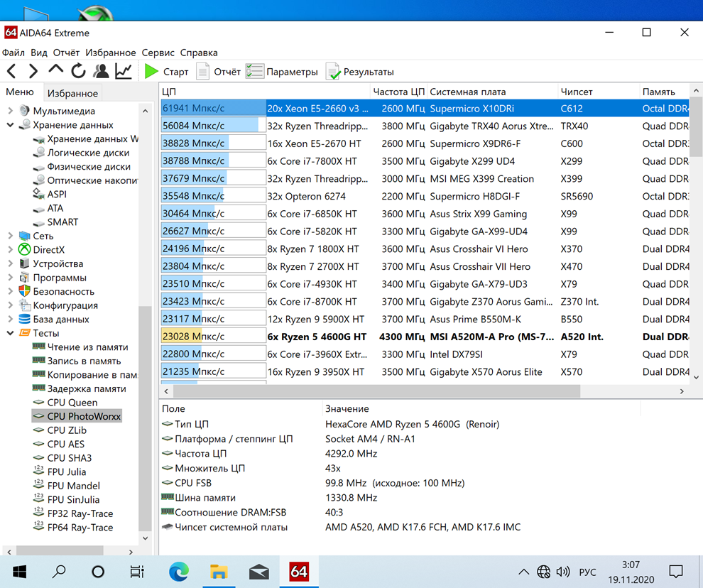Image resolution: width=703 pixels, height=588 pixels.
Task: Collapse the Хранение данных tree node
Action: [x=11, y=125]
